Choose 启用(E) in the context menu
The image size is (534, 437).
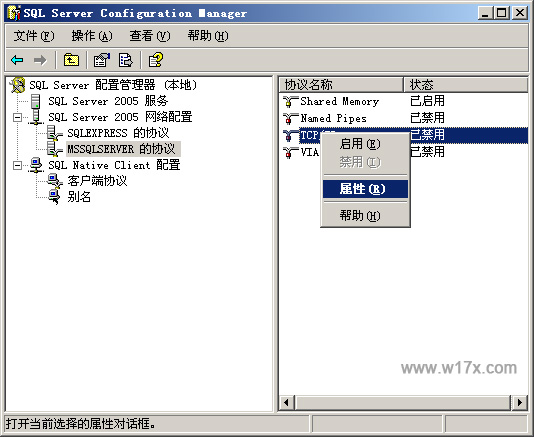coord(360,144)
